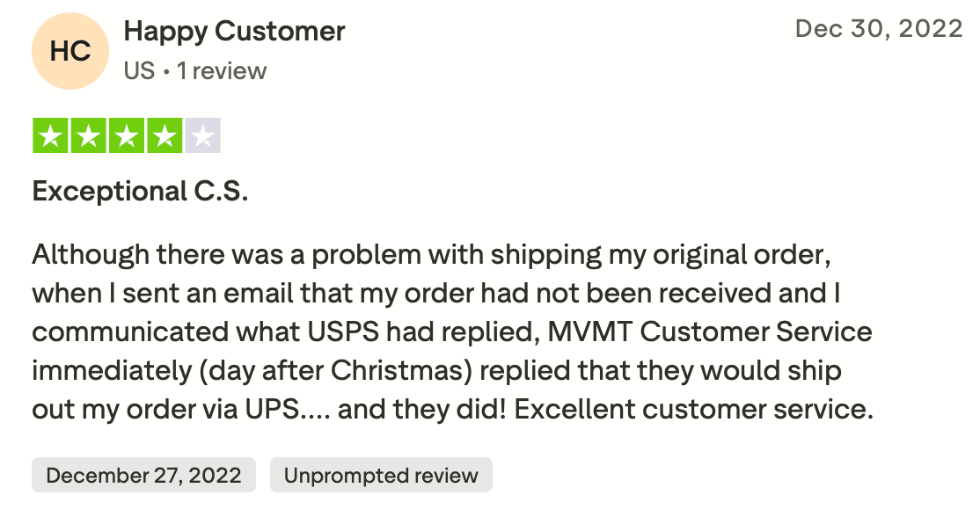Click the first green star
Image resolution: width=980 pixels, height=517 pixels.
tap(51, 135)
